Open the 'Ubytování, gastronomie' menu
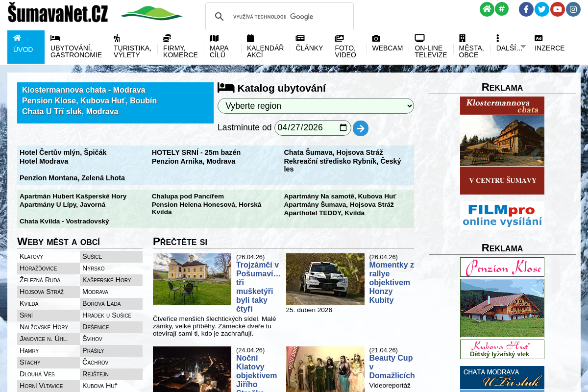The image size is (588, 392). click(76, 48)
